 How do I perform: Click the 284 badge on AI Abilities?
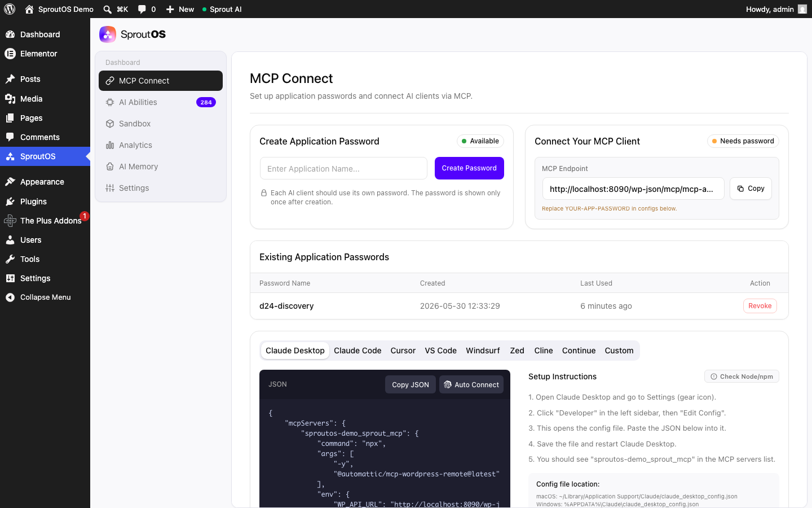click(x=206, y=102)
